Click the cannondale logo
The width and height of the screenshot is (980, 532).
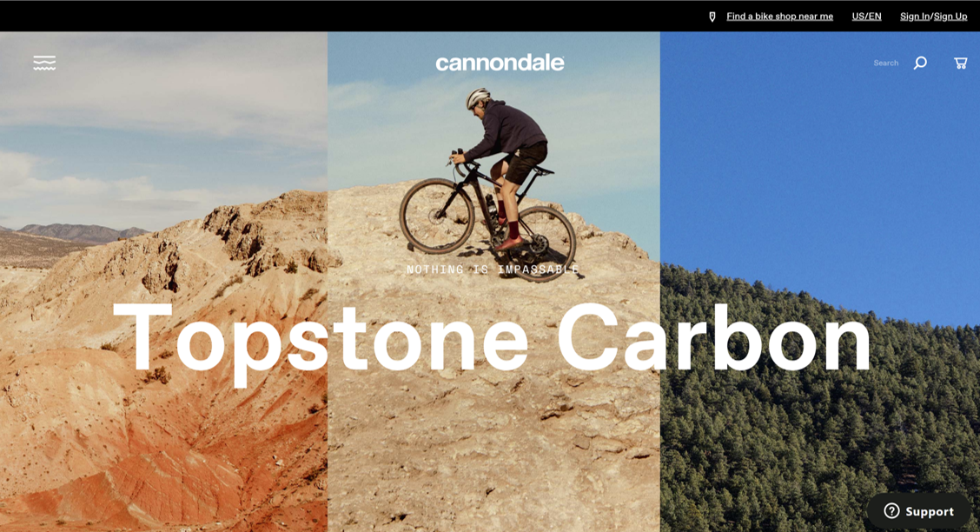500,63
